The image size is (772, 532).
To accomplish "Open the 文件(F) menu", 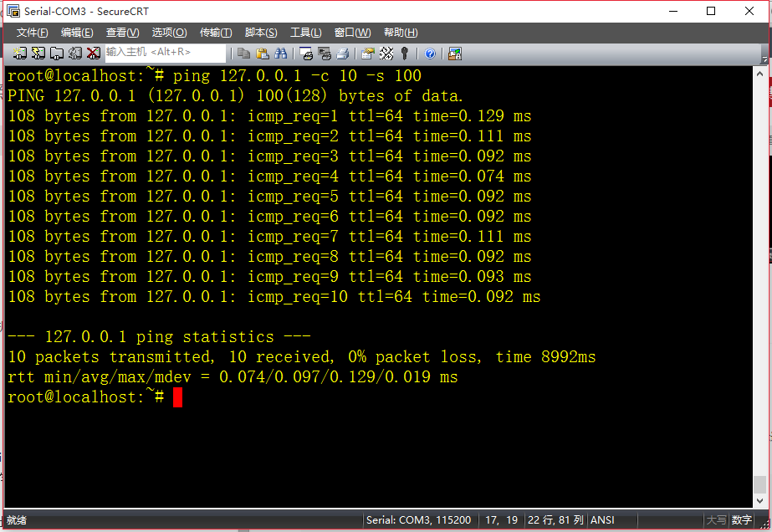I will (32, 33).
